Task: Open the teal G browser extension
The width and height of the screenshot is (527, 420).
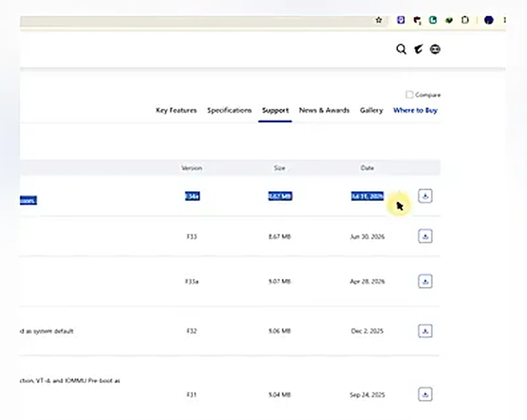Action: click(433, 20)
